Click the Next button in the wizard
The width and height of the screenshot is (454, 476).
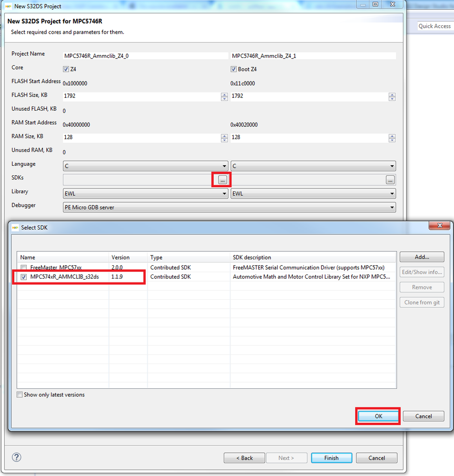[287, 458]
